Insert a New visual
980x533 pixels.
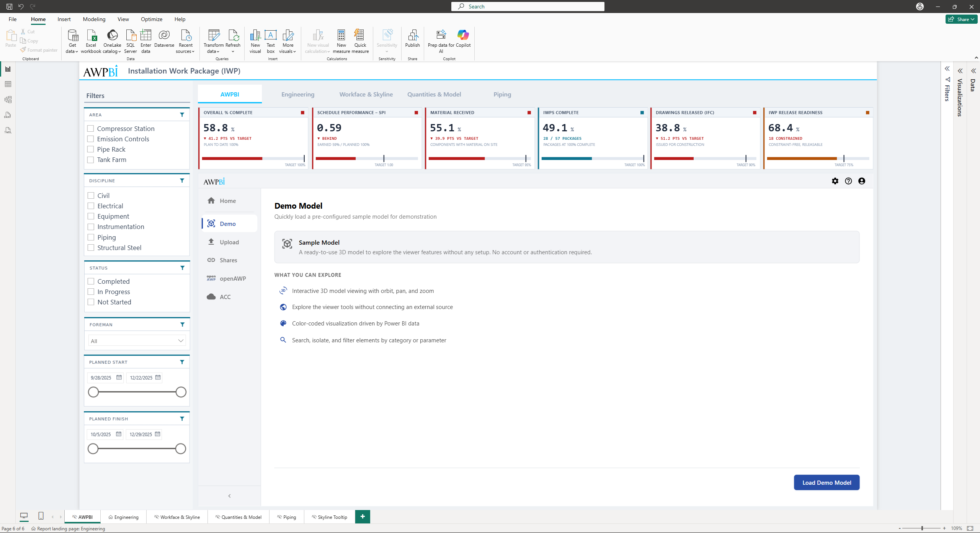(255, 41)
